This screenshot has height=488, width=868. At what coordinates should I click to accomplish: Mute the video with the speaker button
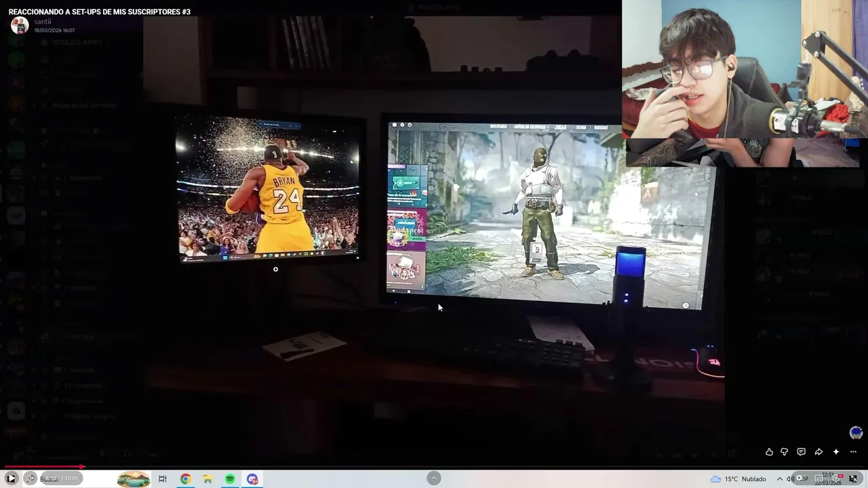click(x=31, y=479)
